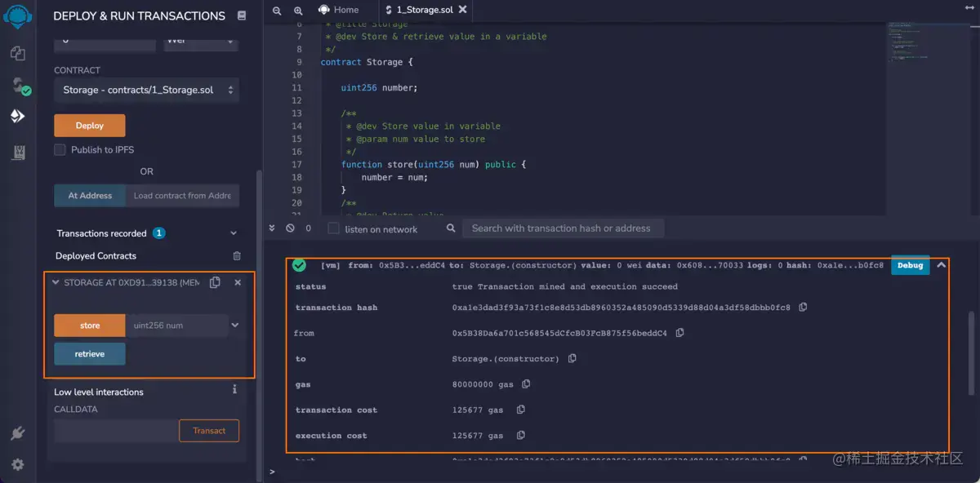980x483 pixels.
Task: Focus the transaction hash search box
Action: click(563, 228)
